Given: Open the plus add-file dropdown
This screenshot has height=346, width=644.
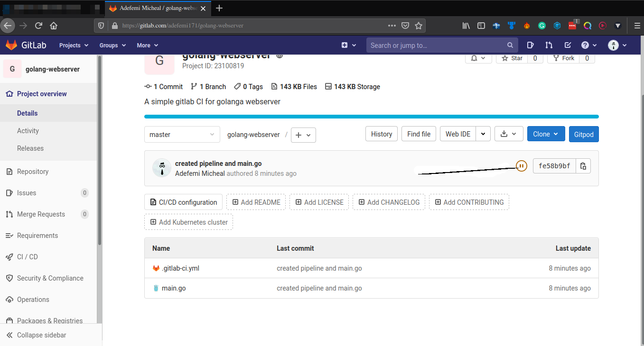Looking at the screenshot, I should 303,135.
